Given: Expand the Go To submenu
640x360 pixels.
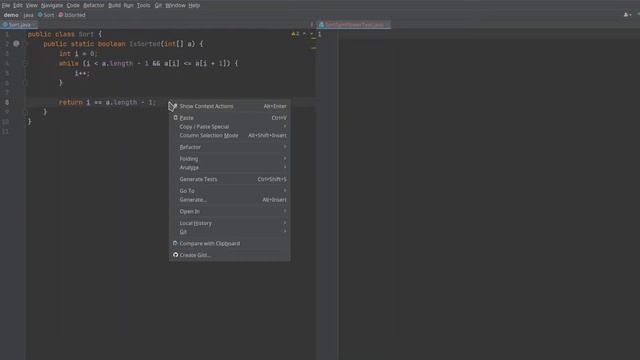Looking at the screenshot, I should [x=230, y=191].
